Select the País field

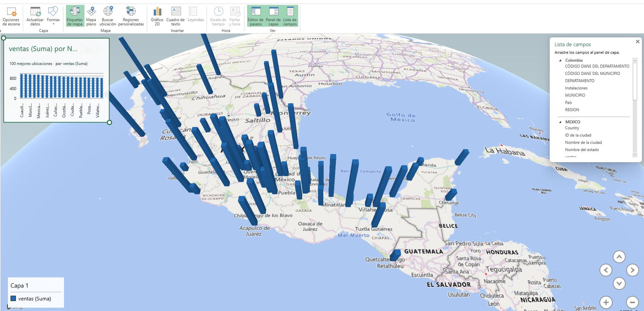[x=568, y=102]
